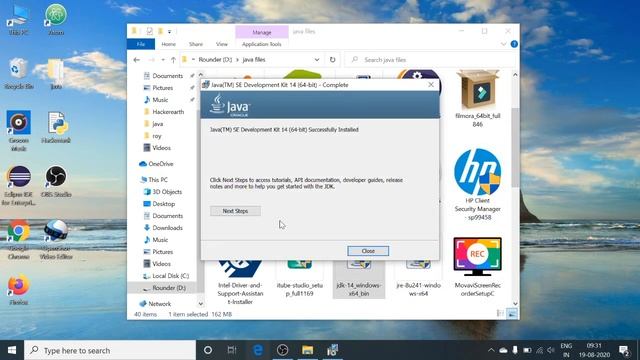
Task: Open the Home ribbon tab
Action: (168, 44)
